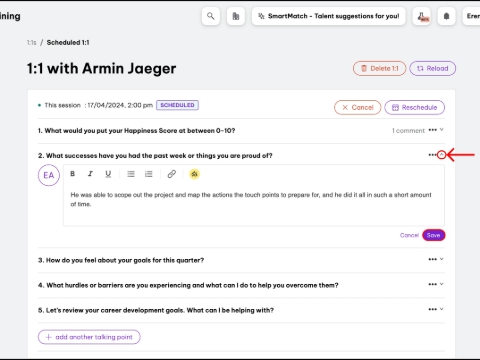
Task: Open 1 comment on Happiness Score question
Action: 408,131
